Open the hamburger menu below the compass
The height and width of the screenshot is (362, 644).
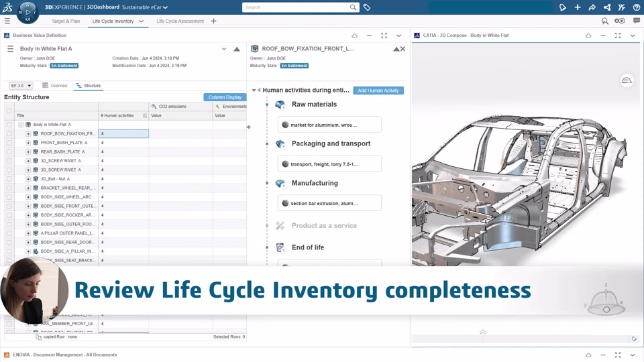point(7,21)
